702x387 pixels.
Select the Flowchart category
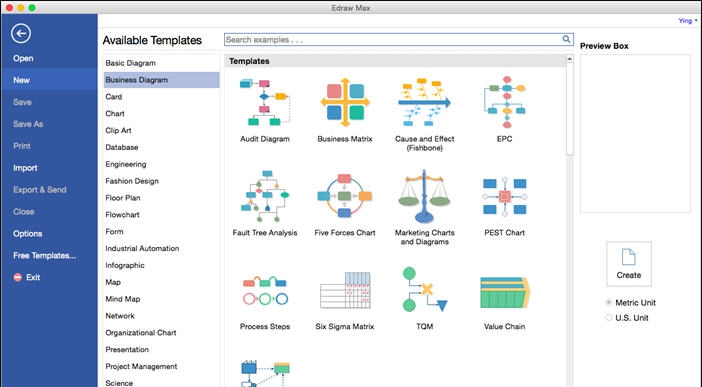(x=162, y=215)
